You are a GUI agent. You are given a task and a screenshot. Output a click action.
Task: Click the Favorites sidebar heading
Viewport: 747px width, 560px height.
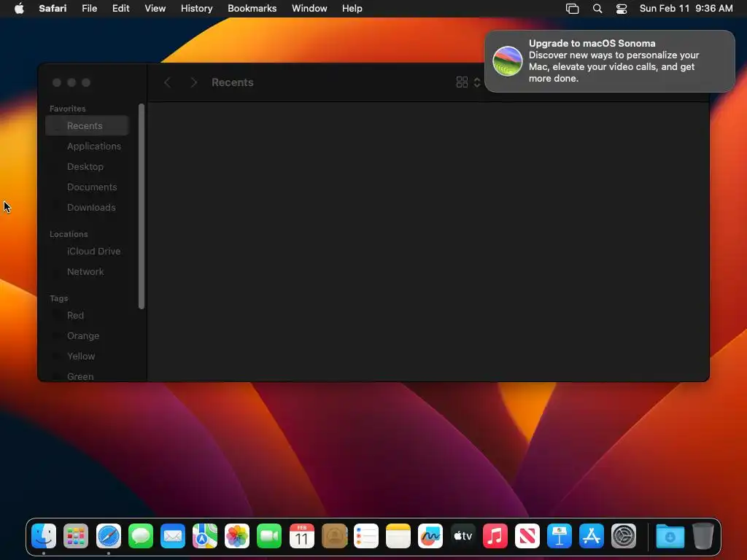(x=68, y=109)
